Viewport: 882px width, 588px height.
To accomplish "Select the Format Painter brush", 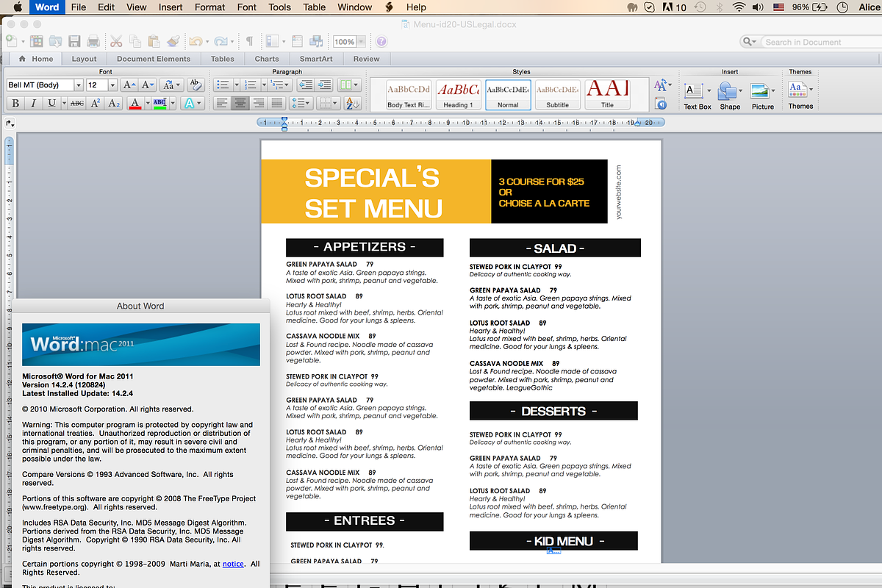I will tap(173, 42).
